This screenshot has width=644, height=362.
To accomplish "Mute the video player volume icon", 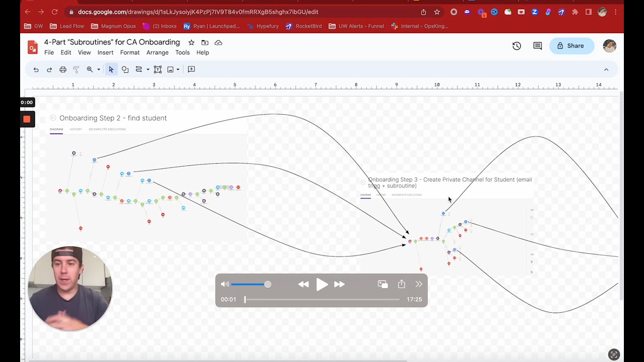I will point(225,284).
